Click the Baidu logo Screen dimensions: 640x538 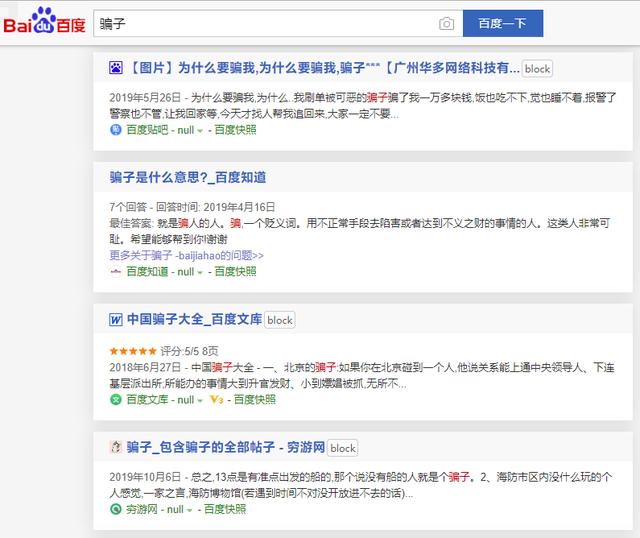pos(44,21)
